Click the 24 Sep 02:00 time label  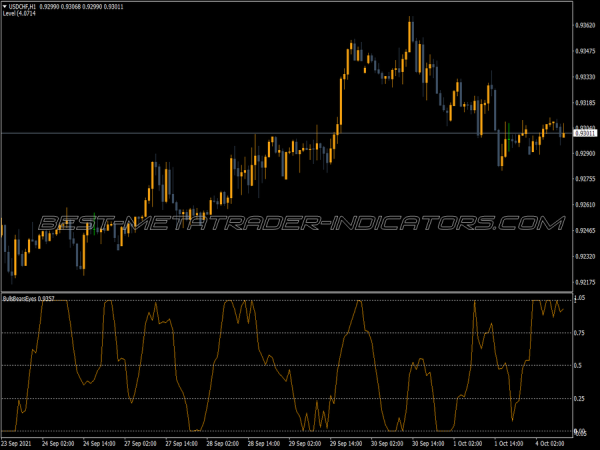click(58, 444)
